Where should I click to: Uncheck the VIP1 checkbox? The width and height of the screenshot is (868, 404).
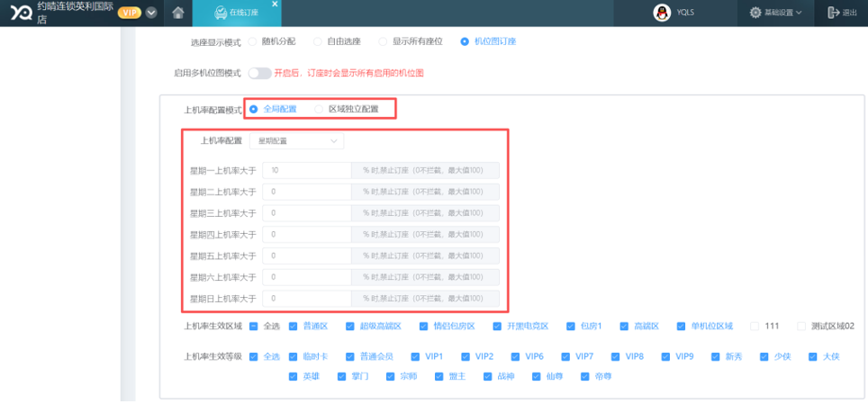pos(415,356)
